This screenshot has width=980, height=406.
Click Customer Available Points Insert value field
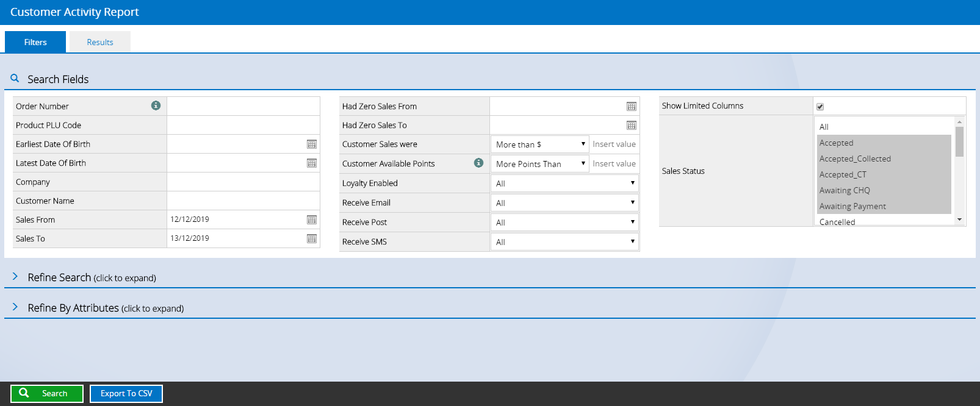click(614, 164)
